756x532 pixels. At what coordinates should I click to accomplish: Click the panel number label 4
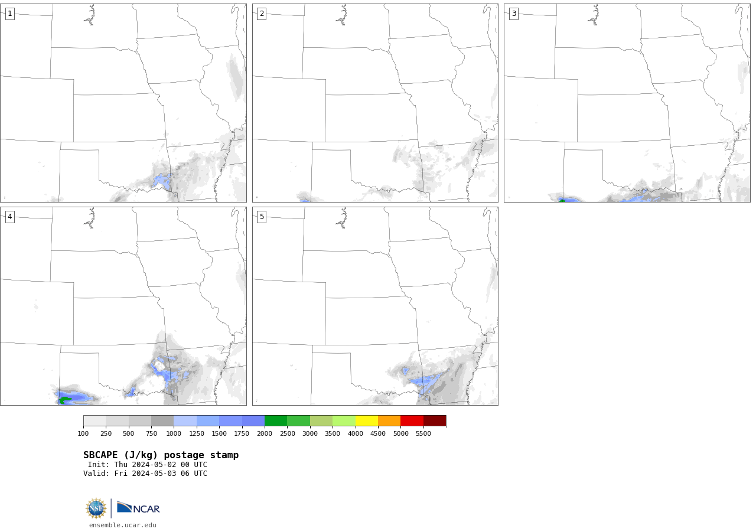(x=9, y=217)
